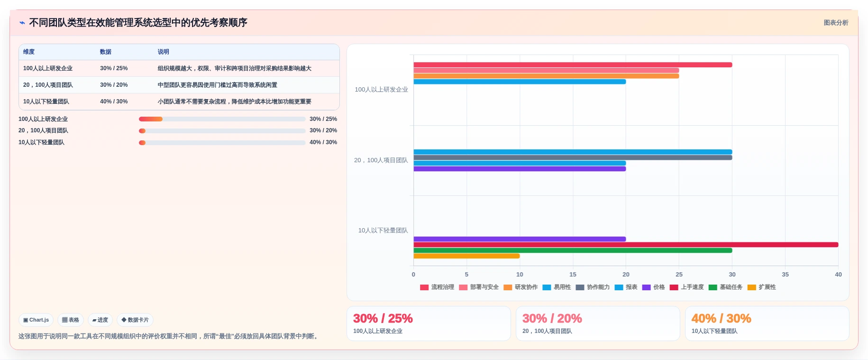Image resolution: width=868 pixels, height=360 pixels.
Task: Select the 进度 chip
Action: pos(100,320)
